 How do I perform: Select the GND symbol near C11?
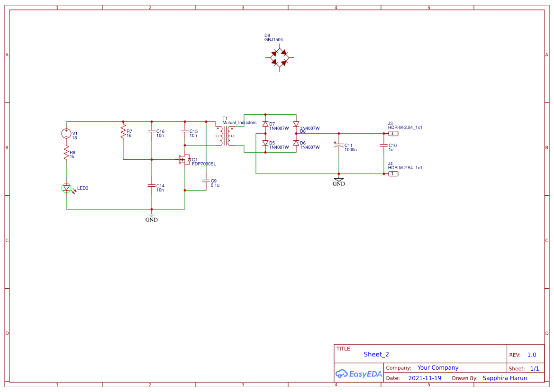338,180
